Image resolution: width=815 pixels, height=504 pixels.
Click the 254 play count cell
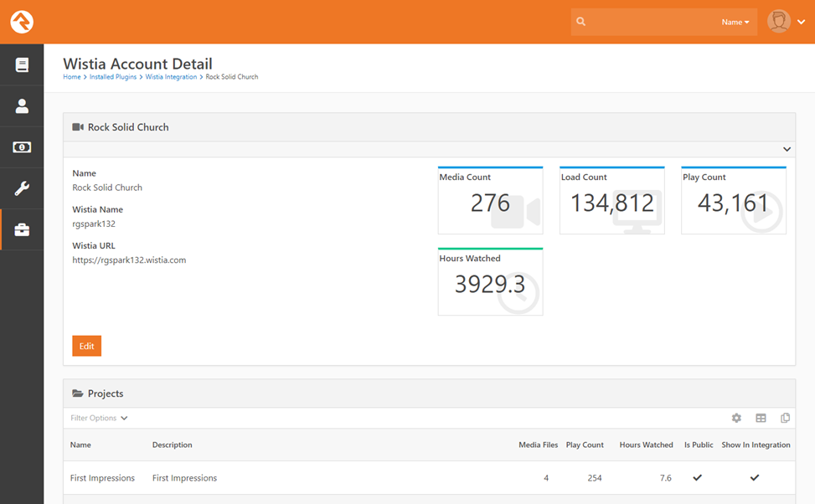click(595, 478)
